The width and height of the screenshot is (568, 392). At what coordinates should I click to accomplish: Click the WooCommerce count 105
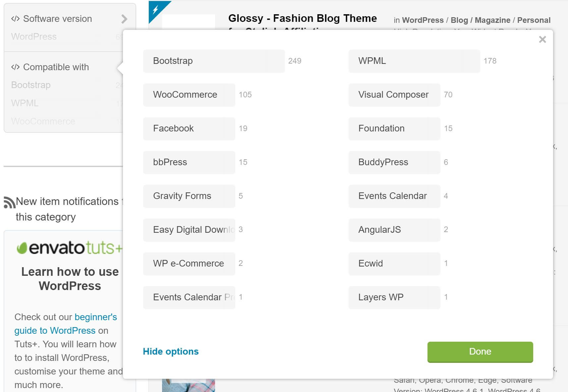245,95
